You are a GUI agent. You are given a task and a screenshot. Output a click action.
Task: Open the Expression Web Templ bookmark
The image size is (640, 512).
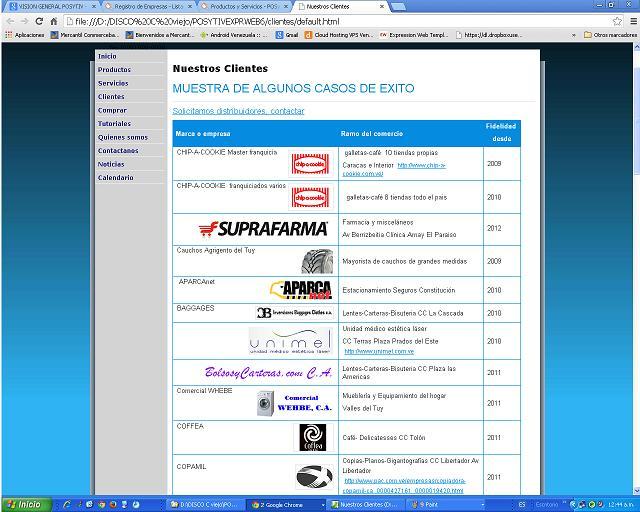point(414,35)
